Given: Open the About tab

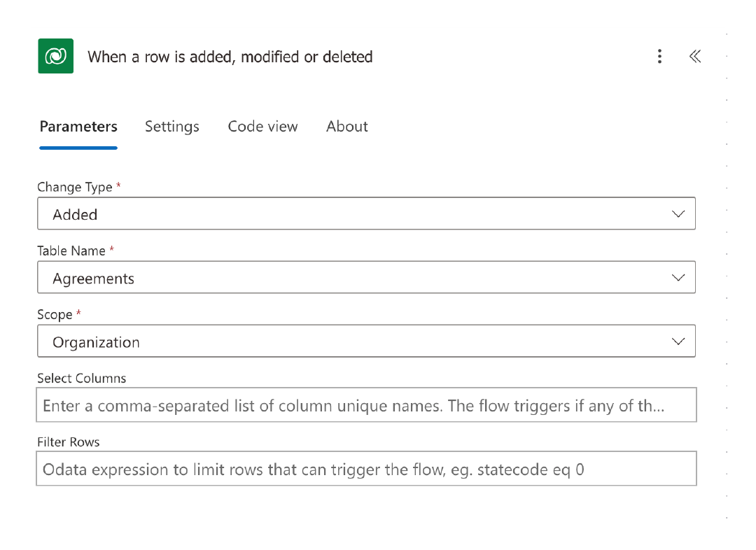Looking at the screenshot, I should (x=347, y=126).
